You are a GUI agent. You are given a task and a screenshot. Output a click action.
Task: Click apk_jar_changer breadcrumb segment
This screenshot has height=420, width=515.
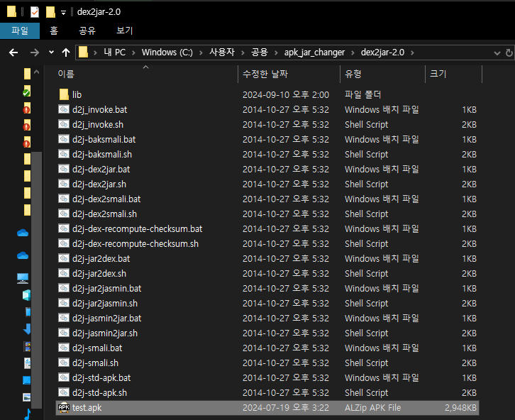(x=314, y=52)
